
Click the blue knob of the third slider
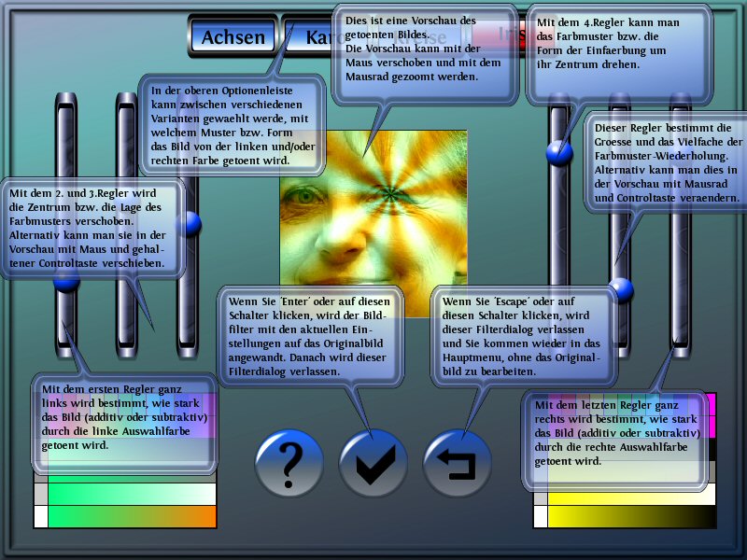coord(190,223)
